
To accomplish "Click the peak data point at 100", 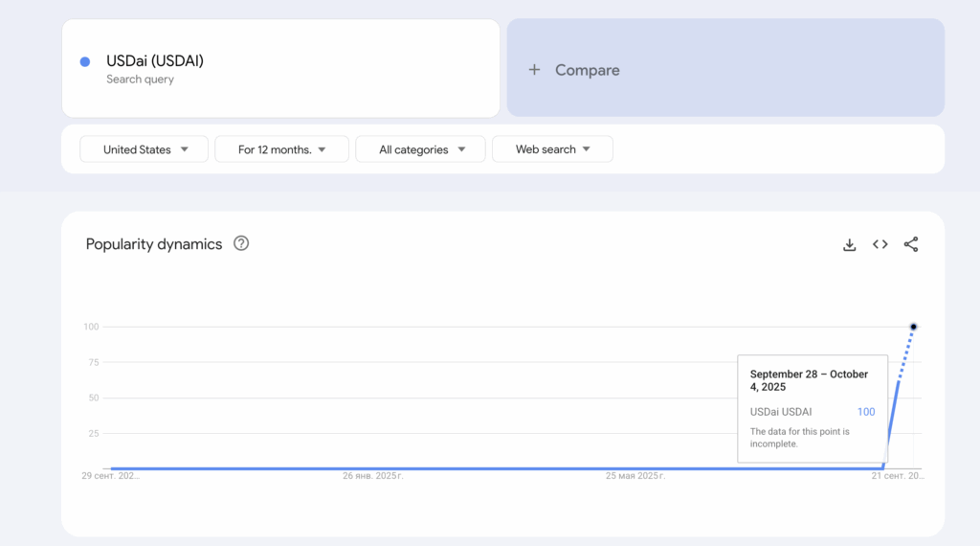I will [x=913, y=327].
